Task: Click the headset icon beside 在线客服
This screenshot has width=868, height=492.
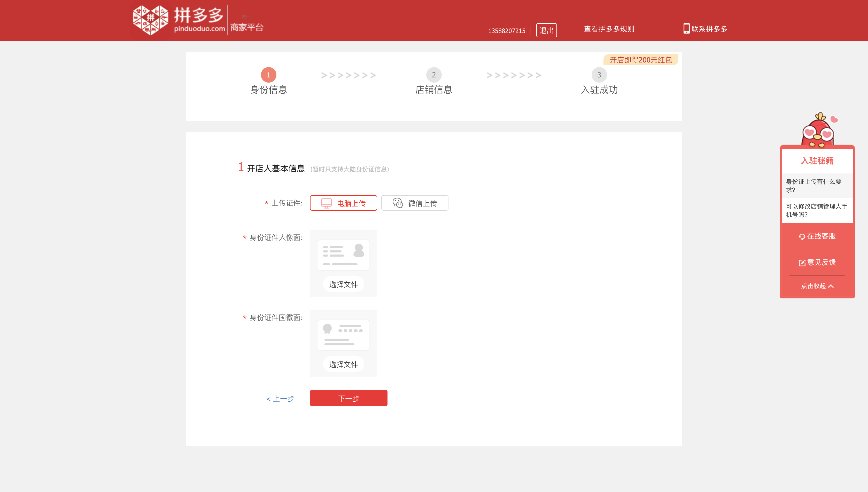Action: tap(802, 236)
